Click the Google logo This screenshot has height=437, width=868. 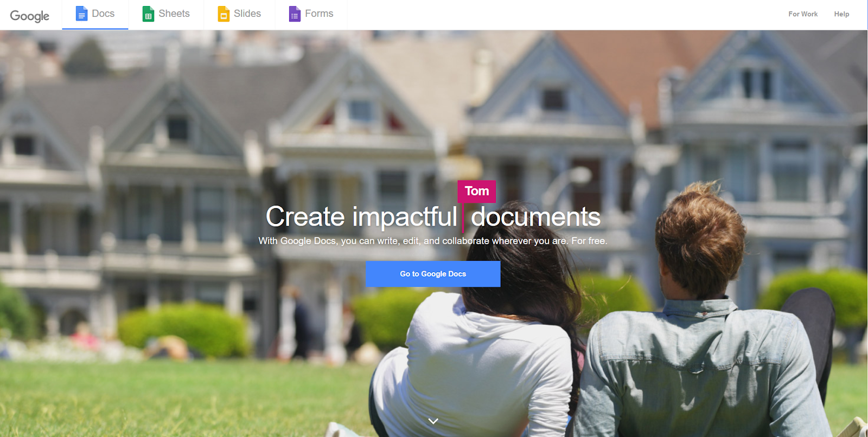pyautogui.click(x=29, y=16)
